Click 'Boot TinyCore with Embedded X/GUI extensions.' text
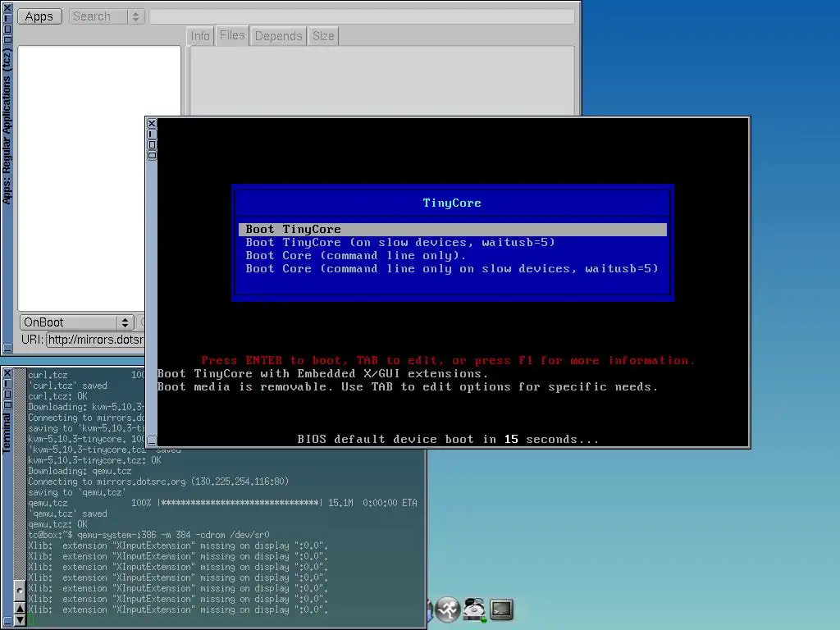The image size is (840, 630). pyautogui.click(x=322, y=374)
